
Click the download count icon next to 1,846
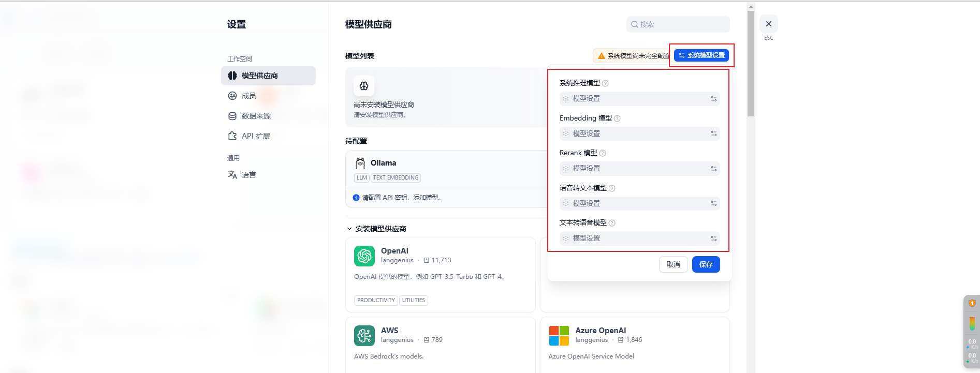pyautogui.click(x=621, y=340)
